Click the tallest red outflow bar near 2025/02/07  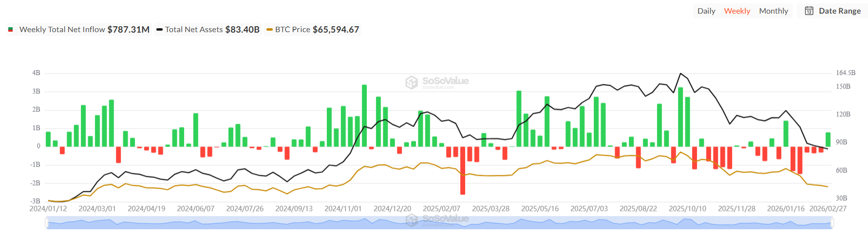click(x=463, y=170)
